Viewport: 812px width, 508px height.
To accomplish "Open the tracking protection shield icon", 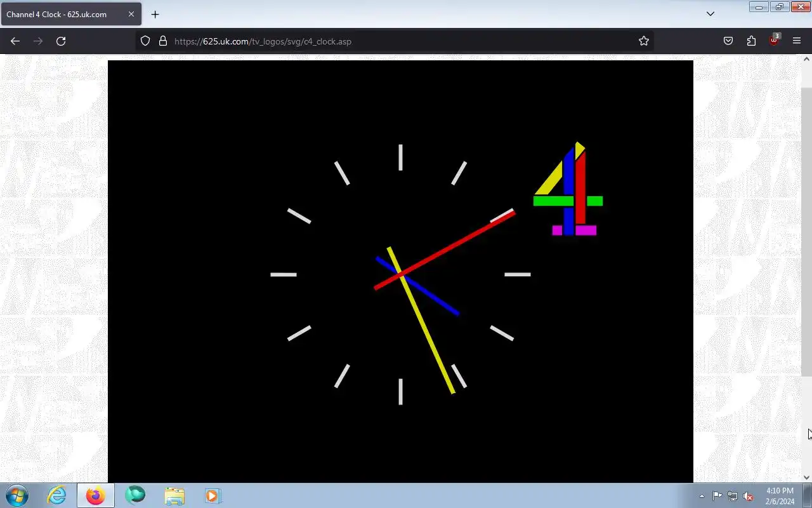I will point(145,41).
